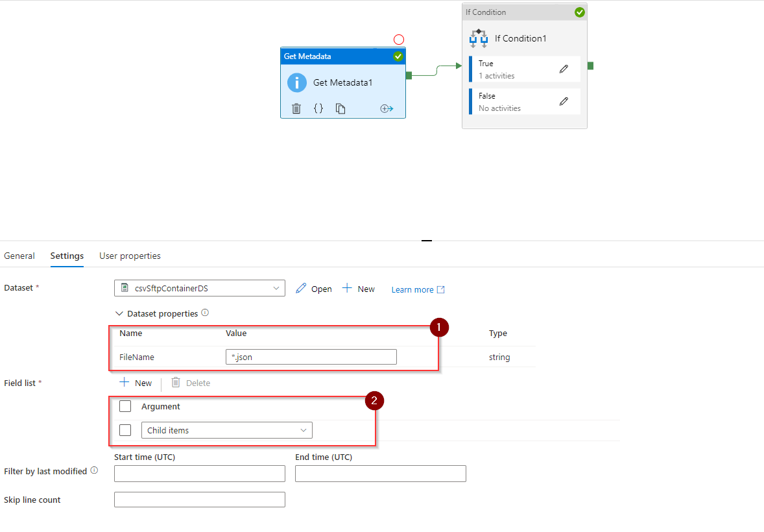
Task: Edit False activities with pencil icon
Action: click(x=564, y=101)
